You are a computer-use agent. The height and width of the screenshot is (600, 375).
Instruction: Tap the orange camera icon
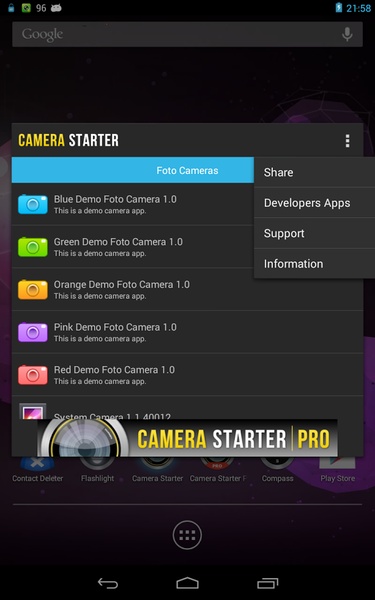tap(33, 289)
